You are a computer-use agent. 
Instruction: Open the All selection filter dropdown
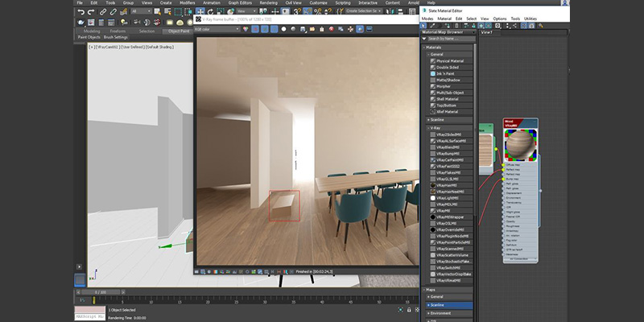point(142,11)
